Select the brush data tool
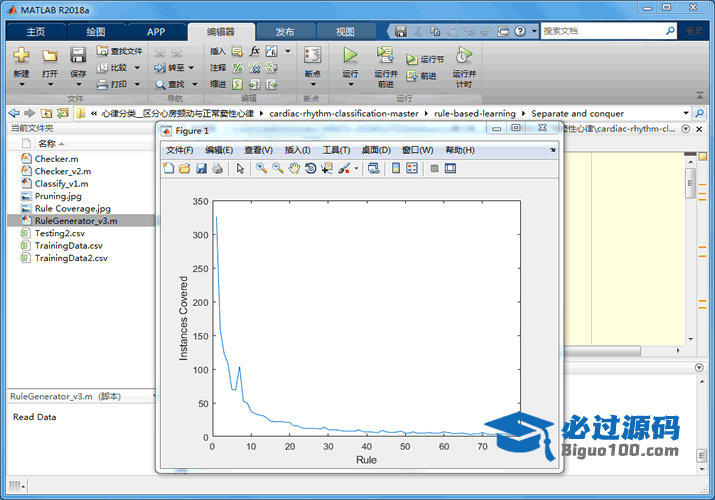The image size is (715, 500). tap(344, 168)
